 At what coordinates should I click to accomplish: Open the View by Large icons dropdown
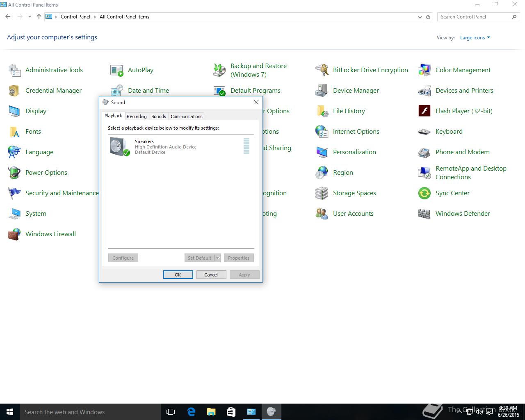click(475, 38)
